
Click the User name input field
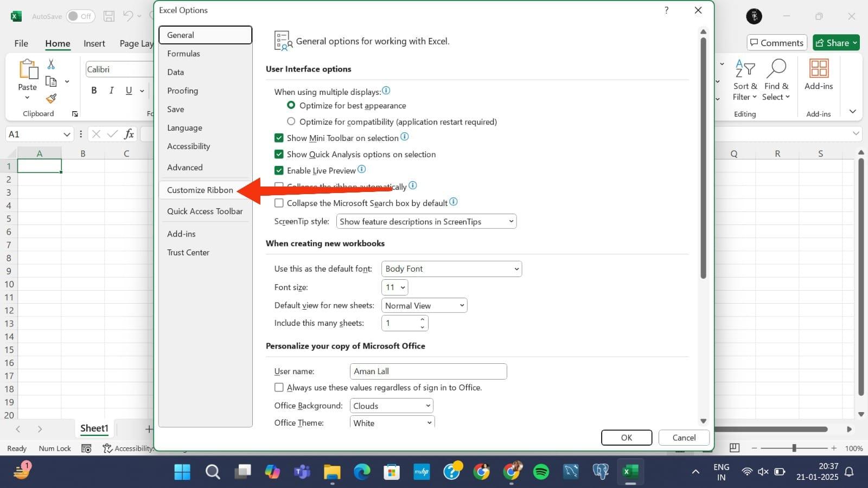tap(429, 371)
